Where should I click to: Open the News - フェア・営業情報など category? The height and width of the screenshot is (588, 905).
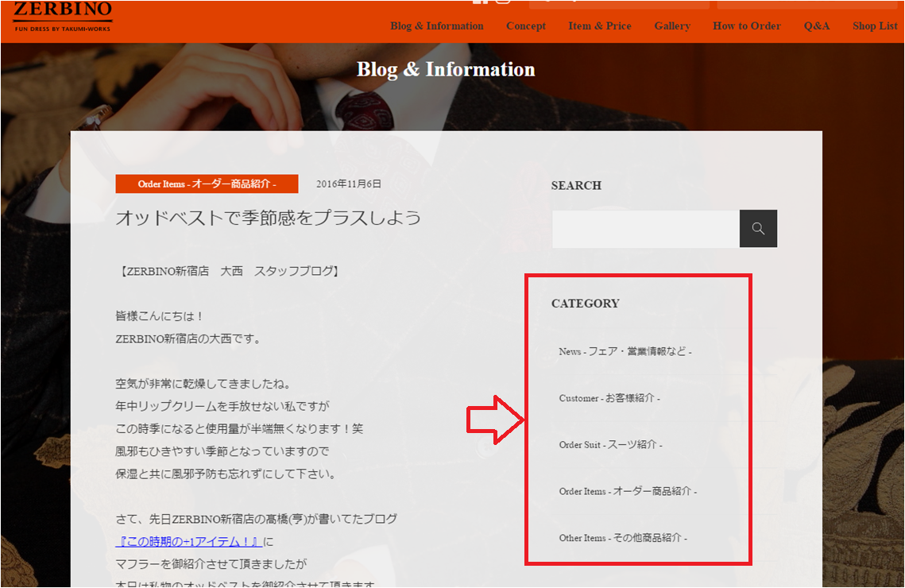pyautogui.click(x=625, y=351)
